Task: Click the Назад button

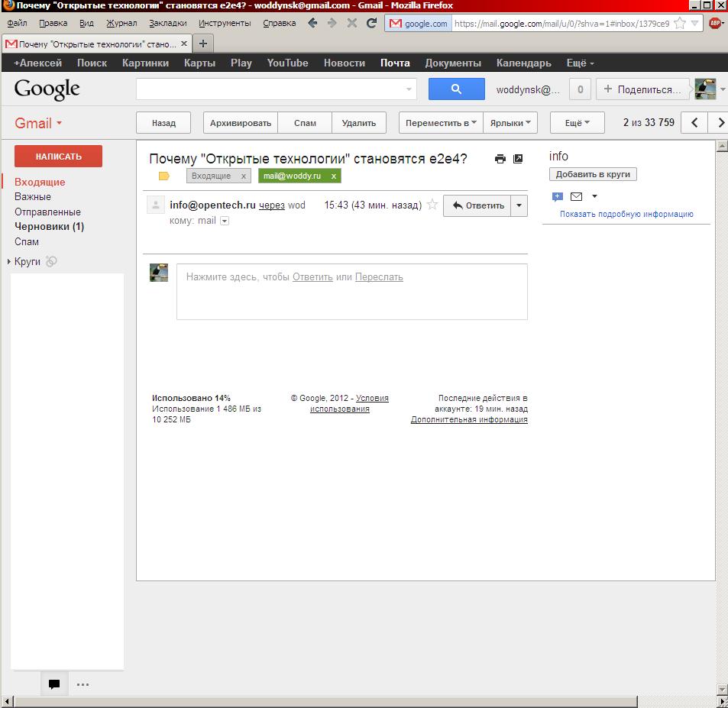Action: coord(163,122)
